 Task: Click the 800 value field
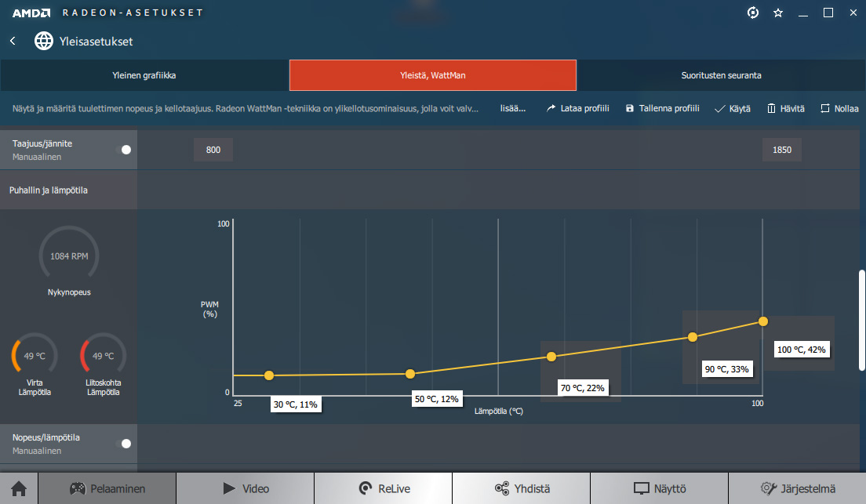[x=213, y=150]
